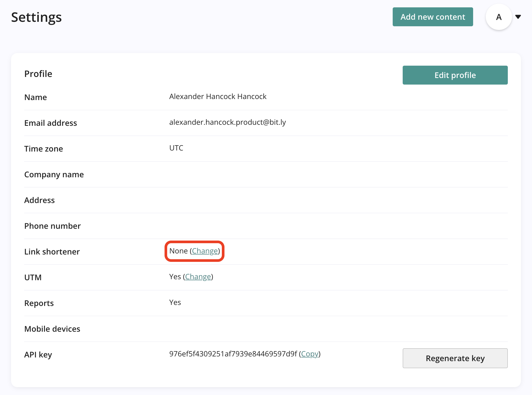Open the account menu via the A avatar
Image resolution: width=532 pixels, height=395 pixels.
click(x=498, y=17)
